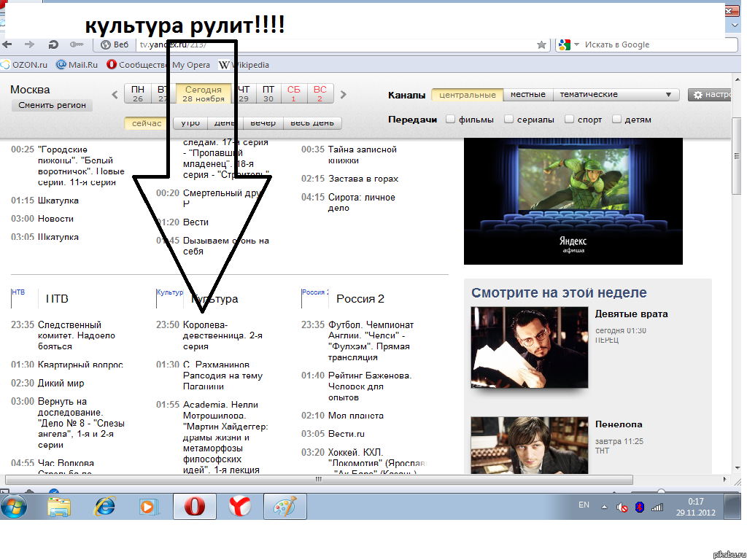Open the Academia. Нелли Мотрошилова lecture listing

[x=225, y=437]
